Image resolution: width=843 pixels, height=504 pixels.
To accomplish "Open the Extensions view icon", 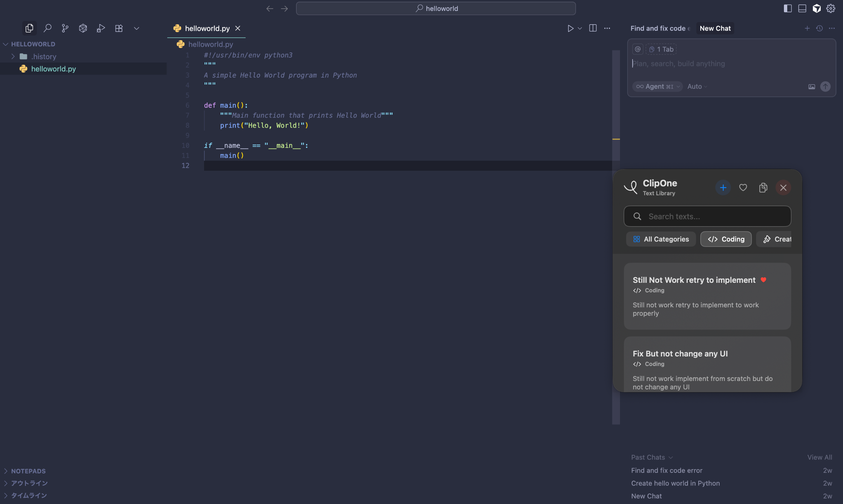I will [x=118, y=28].
